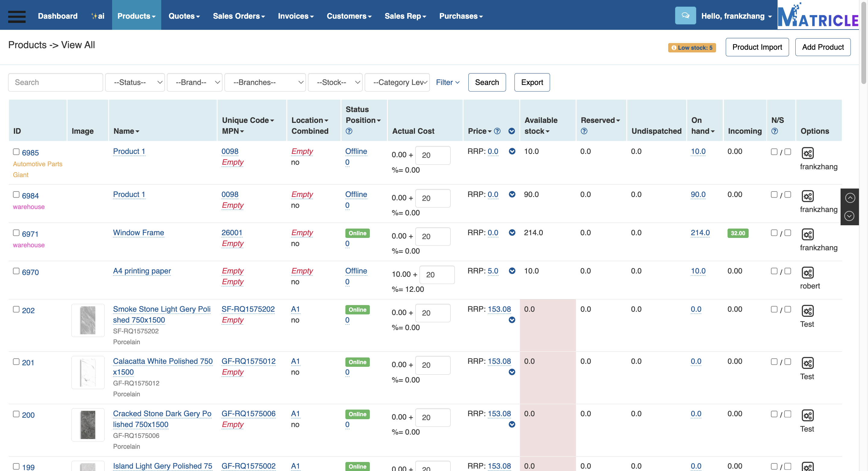Image resolution: width=868 pixels, height=471 pixels.
Task: Click help icon under N/S header
Action: [775, 131]
